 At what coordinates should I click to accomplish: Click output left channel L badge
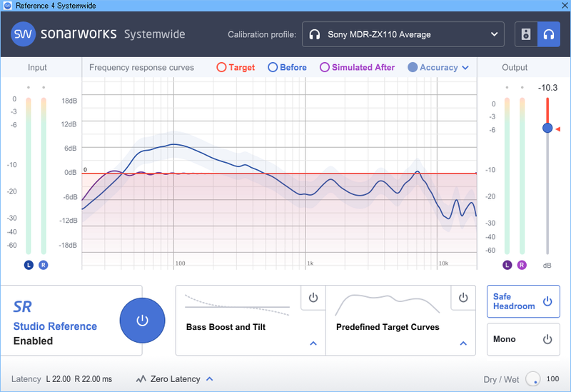[507, 265]
